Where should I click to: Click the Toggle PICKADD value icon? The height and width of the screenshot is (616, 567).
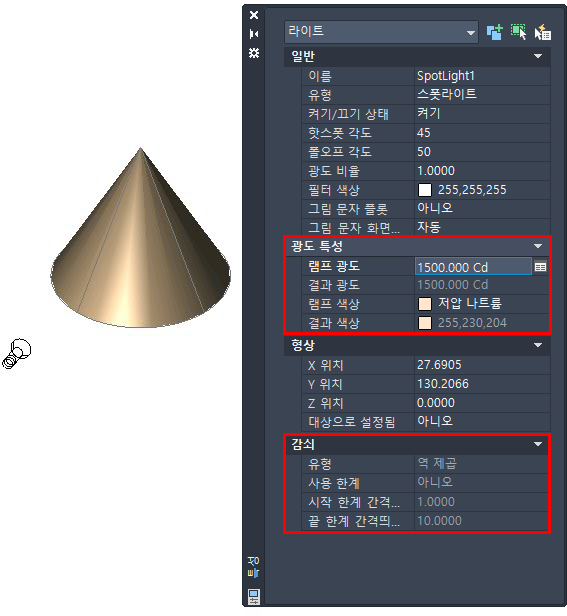pos(494,32)
